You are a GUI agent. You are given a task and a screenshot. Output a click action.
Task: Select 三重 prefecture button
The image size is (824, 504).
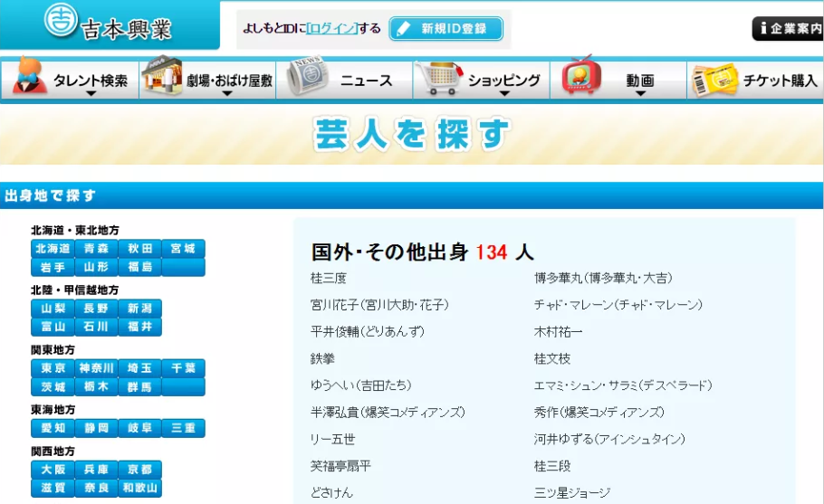(184, 428)
